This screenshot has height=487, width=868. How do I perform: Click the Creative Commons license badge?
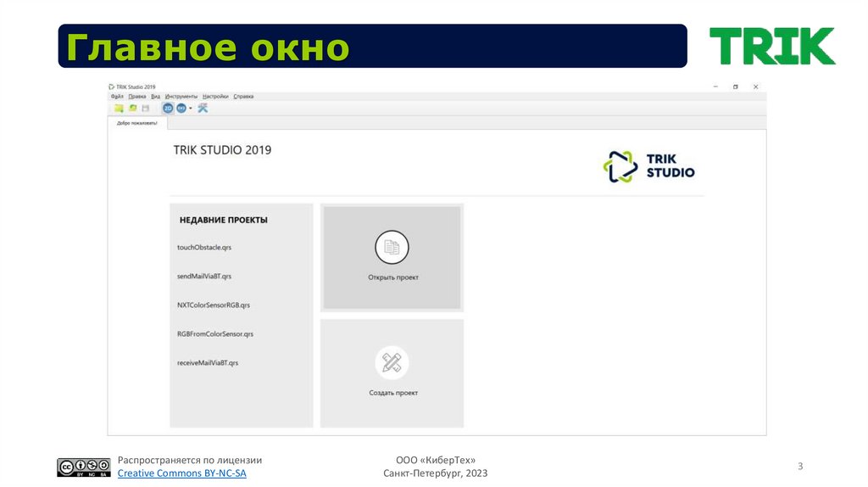pyautogui.click(x=84, y=467)
